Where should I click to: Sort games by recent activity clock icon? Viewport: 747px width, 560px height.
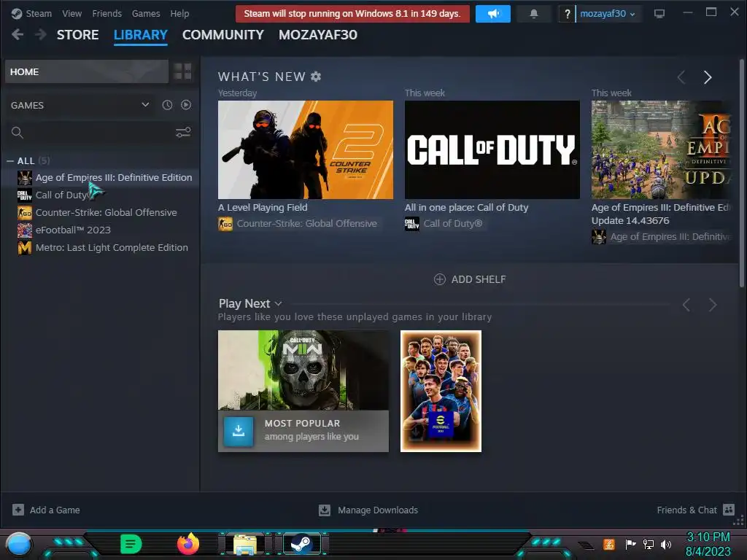pos(167,105)
